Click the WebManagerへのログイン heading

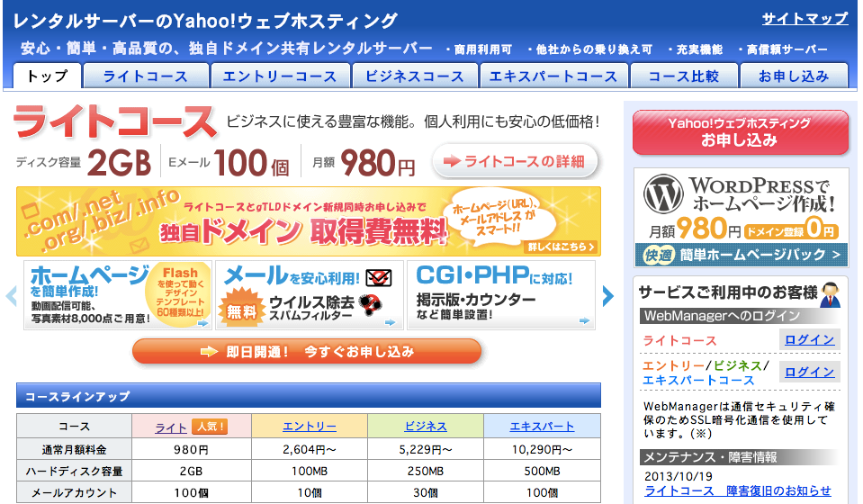click(x=740, y=316)
